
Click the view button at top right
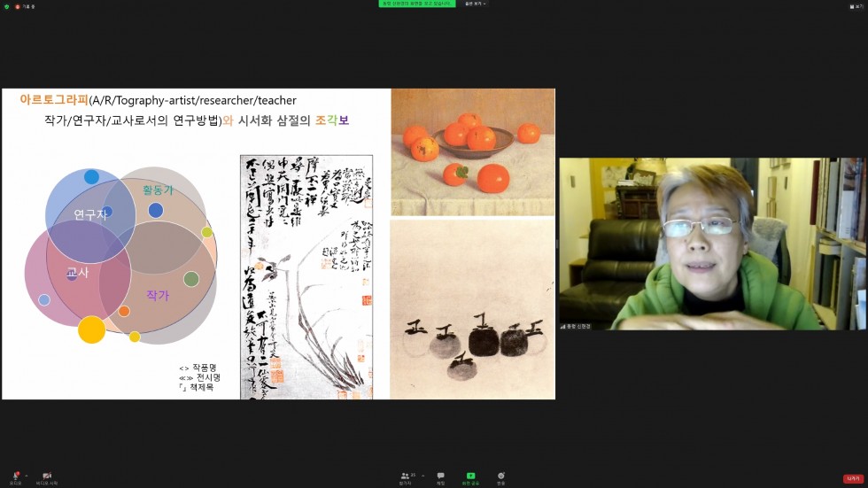pyautogui.click(x=856, y=6)
